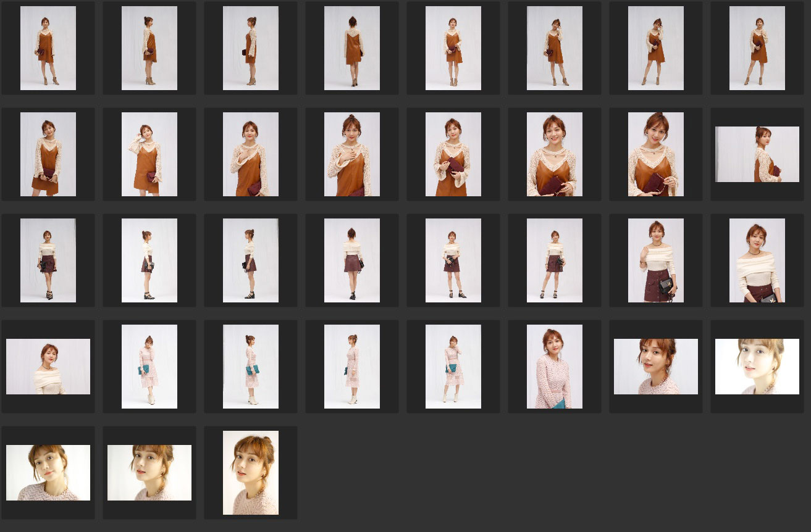Select pink dress full-body profile facing left
The height and width of the screenshot is (532, 811).
(351, 367)
